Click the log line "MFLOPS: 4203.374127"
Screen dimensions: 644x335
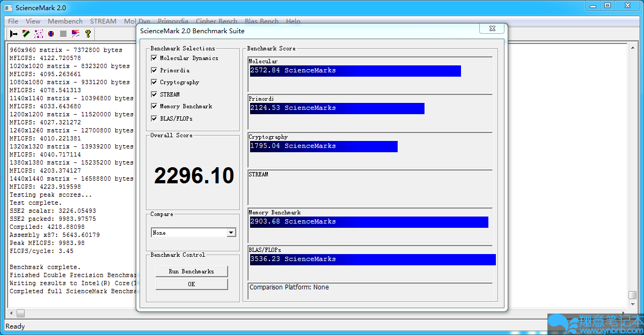coord(45,170)
